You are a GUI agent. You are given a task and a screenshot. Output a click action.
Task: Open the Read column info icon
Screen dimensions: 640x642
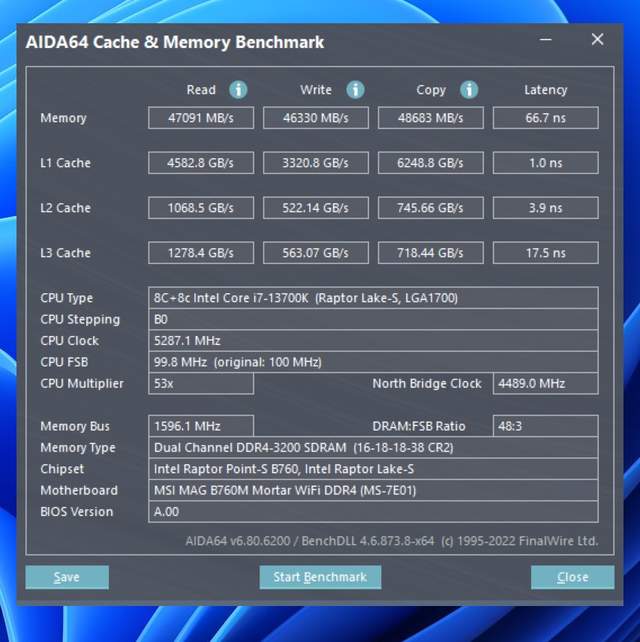click(x=238, y=90)
